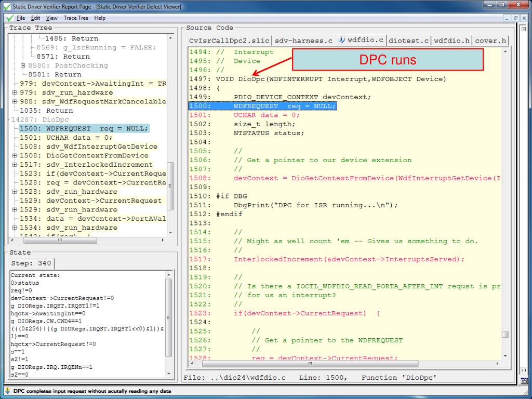Open the File menu
Viewport: 532px width, 399px height.
click(x=21, y=18)
